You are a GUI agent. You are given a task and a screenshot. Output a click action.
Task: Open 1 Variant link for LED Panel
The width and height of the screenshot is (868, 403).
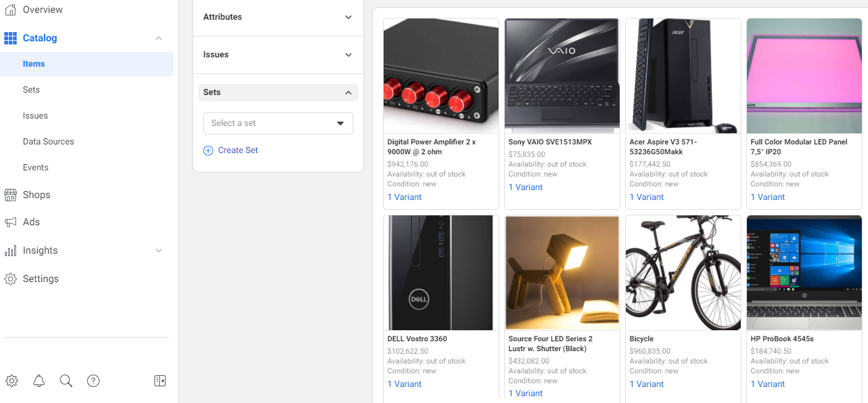[768, 197]
